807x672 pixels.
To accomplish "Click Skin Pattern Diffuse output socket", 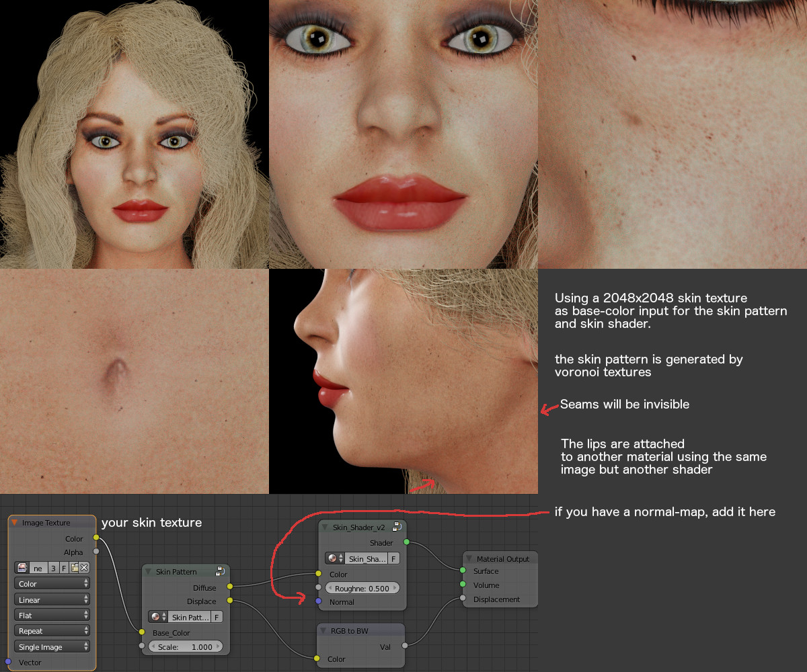I will pyautogui.click(x=230, y=587).
